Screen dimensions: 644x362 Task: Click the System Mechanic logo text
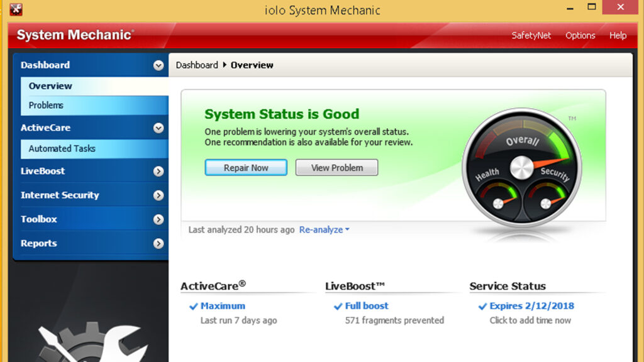[x=75, y=35]
